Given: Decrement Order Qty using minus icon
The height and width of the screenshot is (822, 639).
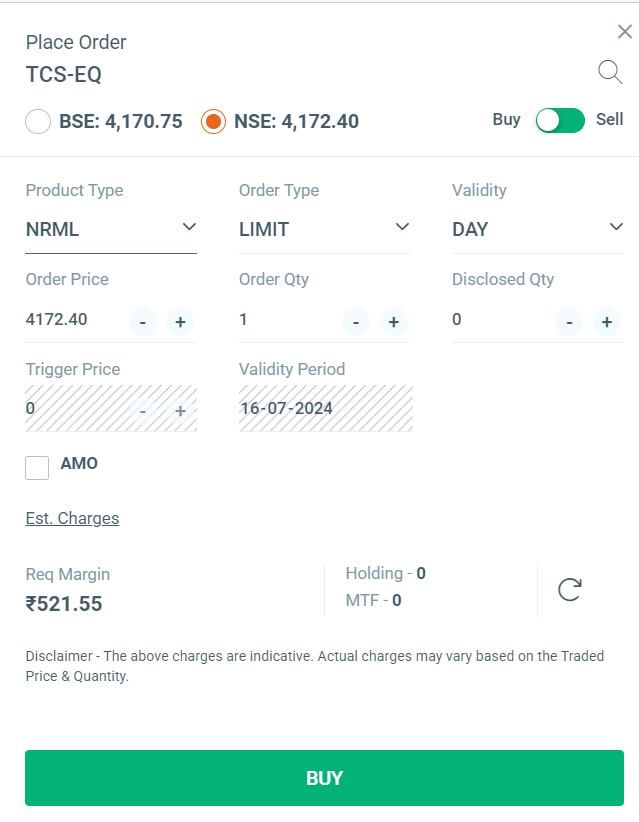Looking at the screenshot, I should [x=356, y=322].
